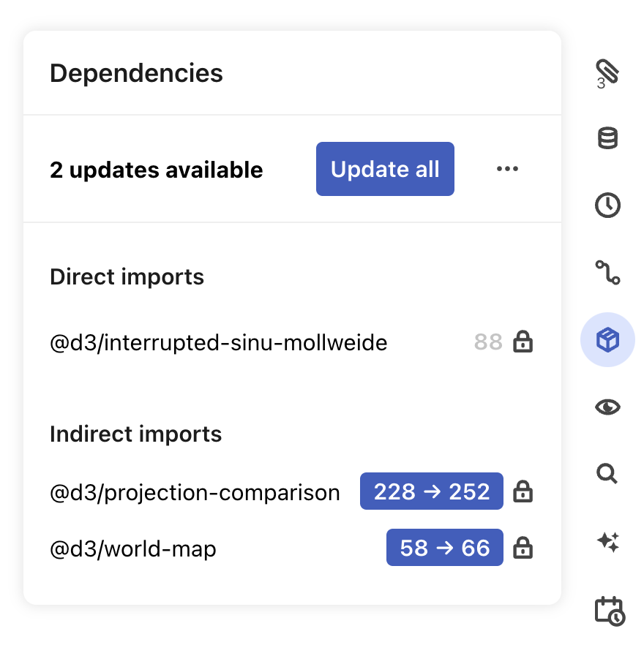Open the minimap panel
644x645 pixels.
point(607,273)
